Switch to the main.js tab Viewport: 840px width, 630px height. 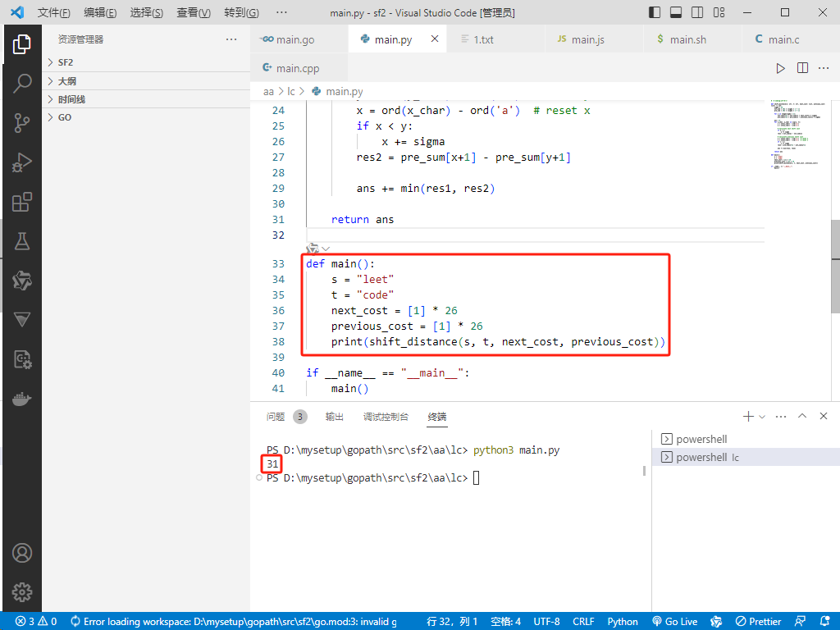click(x=594, y=39)
